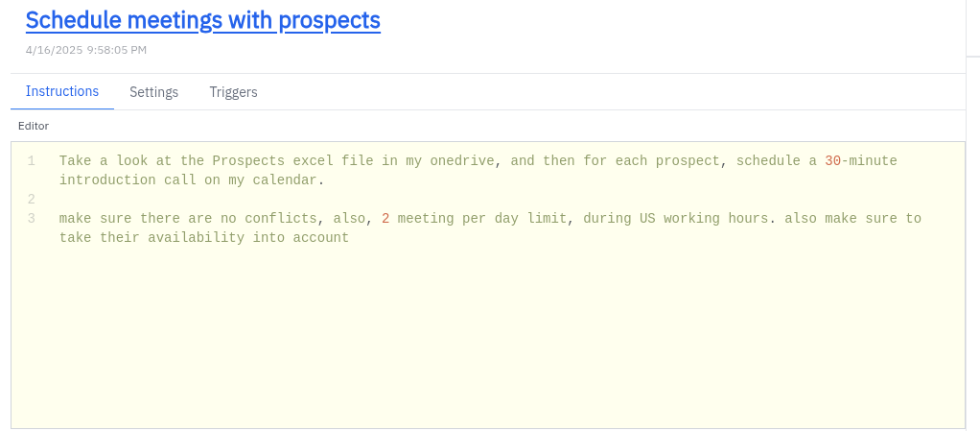Screen dimensions: 980x431
Task: Click the blank editor area below the text
Action: [x=479, y=336]
